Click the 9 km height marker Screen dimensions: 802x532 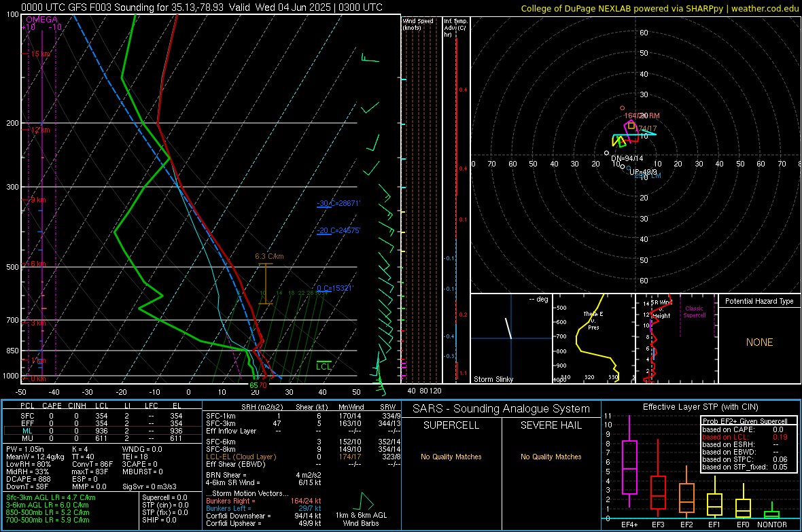(x=38, y=200)
